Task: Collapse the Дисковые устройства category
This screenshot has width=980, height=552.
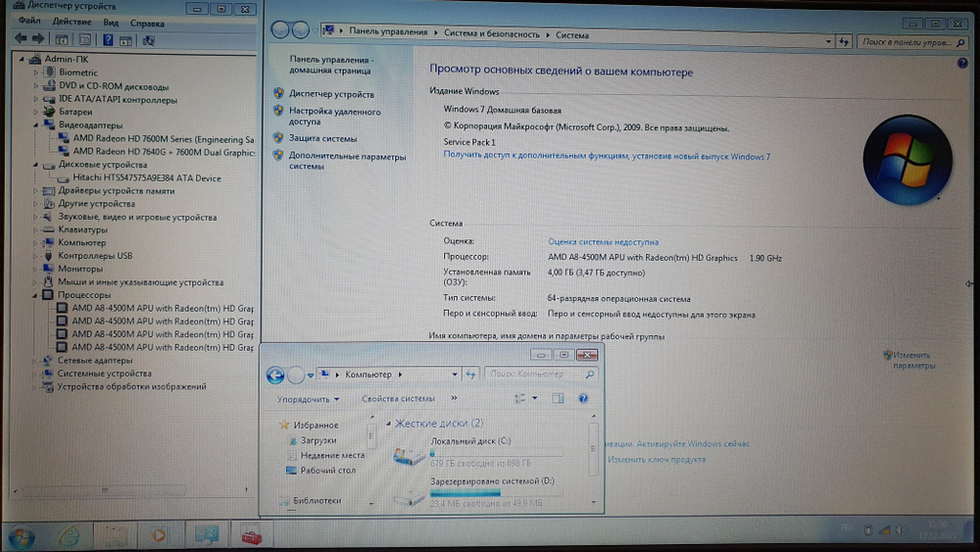Action: coord(35,165)
